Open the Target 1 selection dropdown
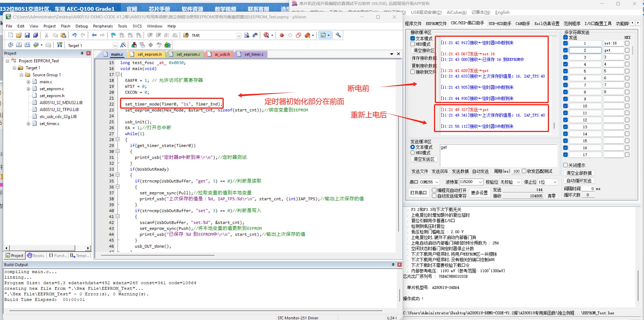This screenshot has width=644, height=320. tap(115, 45)
